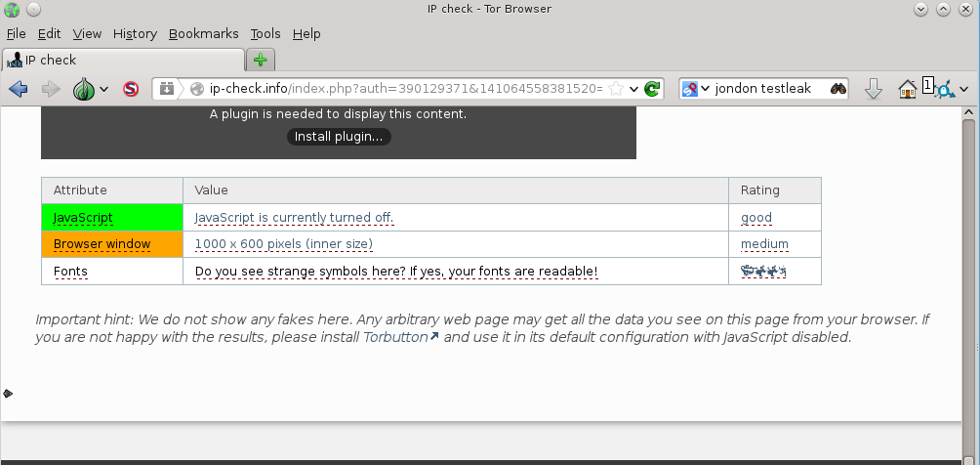Click the orange Browser window attribute cell
The image size is (980, 465).
point(112,244)
